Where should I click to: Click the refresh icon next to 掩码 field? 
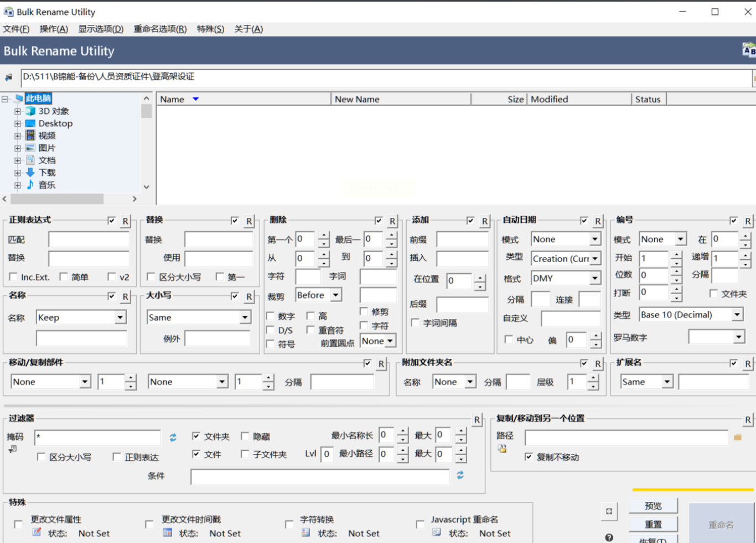pos(173,437)
